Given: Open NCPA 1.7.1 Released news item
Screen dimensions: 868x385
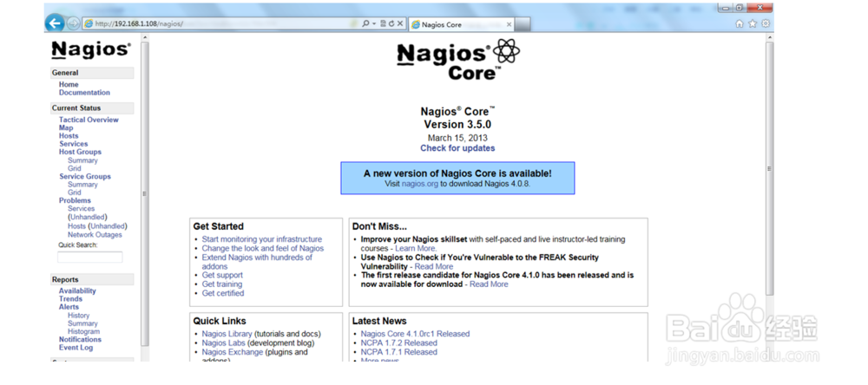Looking at the screenshot, I should [x=399, y=352].
